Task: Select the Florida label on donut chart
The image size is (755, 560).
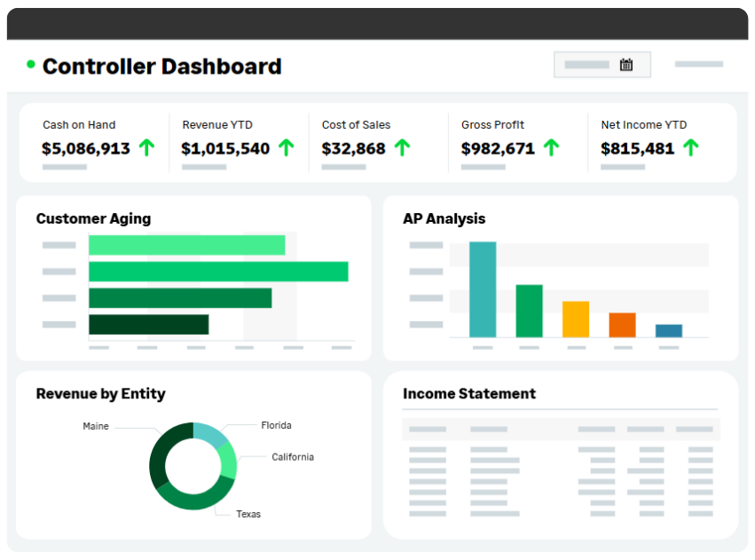Action: point(276,425)
